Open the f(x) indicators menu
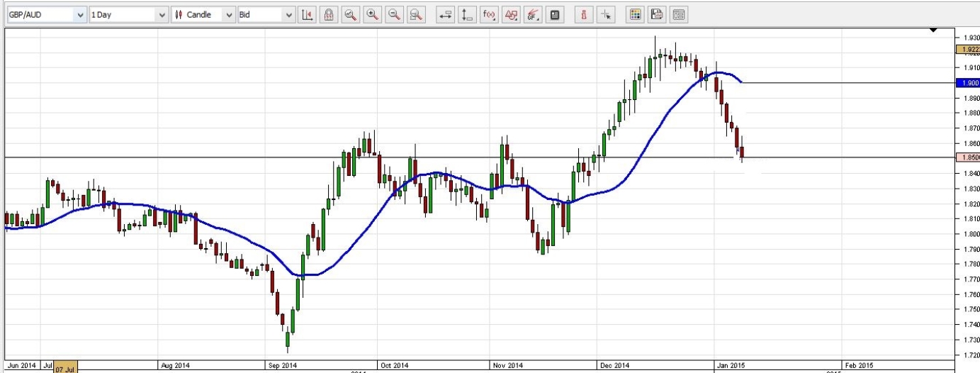980x373 pixels. point(488,14)
